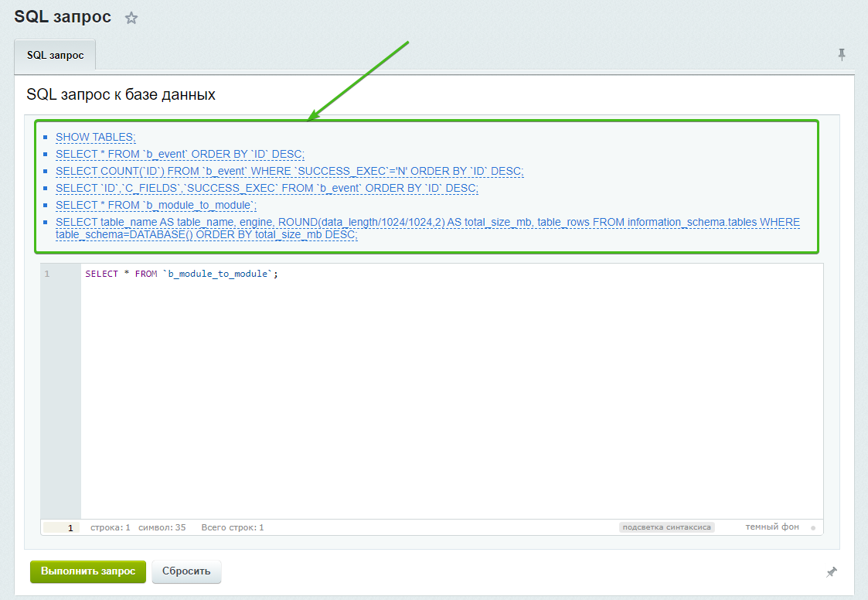Load SELECT COUNT(ID) FROM b_event query
Screen dimensions: 868x600
290,171
